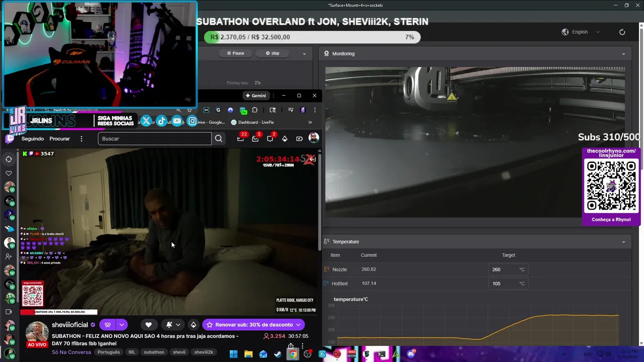Open Twitch Prime loot icon with badge 22
Screen dimensions: 644x362
(x=241, y=138)
